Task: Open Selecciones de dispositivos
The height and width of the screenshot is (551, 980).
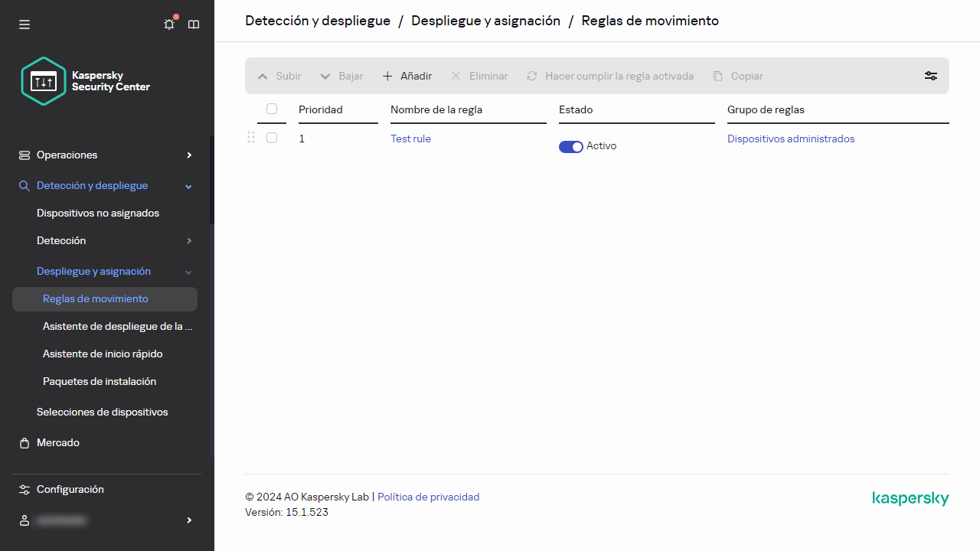Action: [103, 412]
